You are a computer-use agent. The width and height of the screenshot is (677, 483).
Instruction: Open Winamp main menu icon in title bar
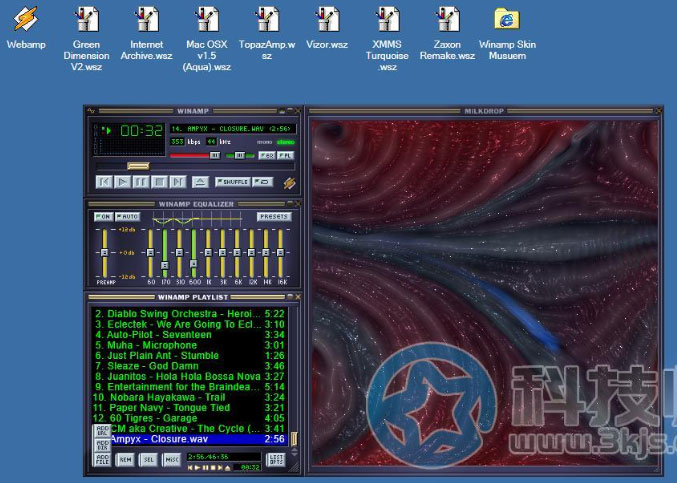[x=91, y=111]
